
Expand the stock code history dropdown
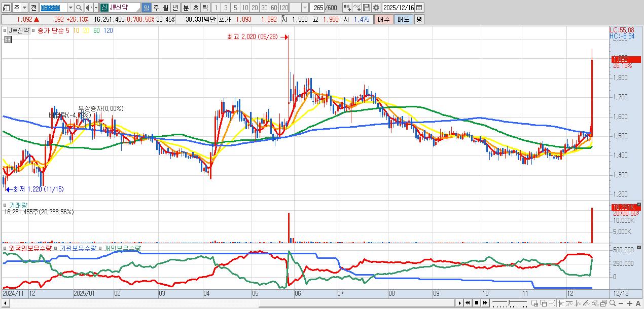point(71,8)
